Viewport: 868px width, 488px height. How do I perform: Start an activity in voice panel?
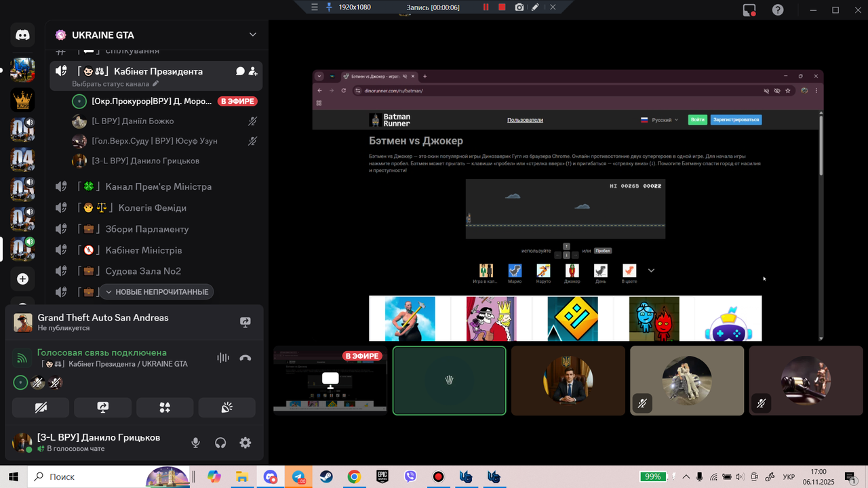pos(165,407)
